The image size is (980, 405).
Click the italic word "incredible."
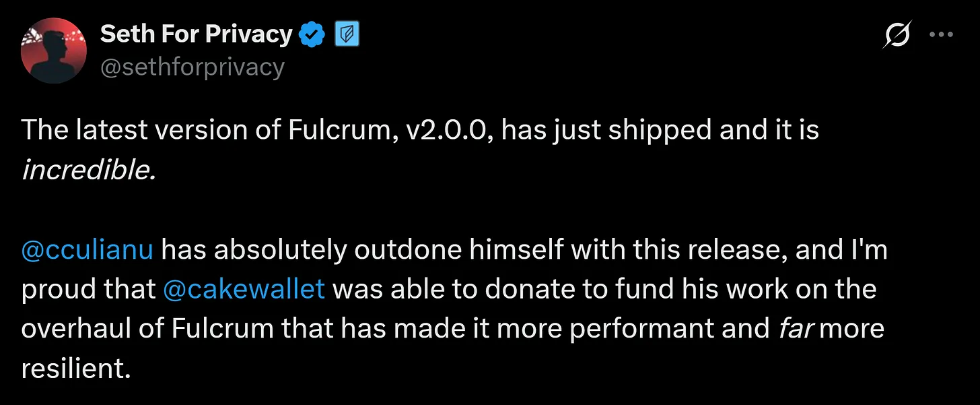pyautogui.click(x=89, y=170)
